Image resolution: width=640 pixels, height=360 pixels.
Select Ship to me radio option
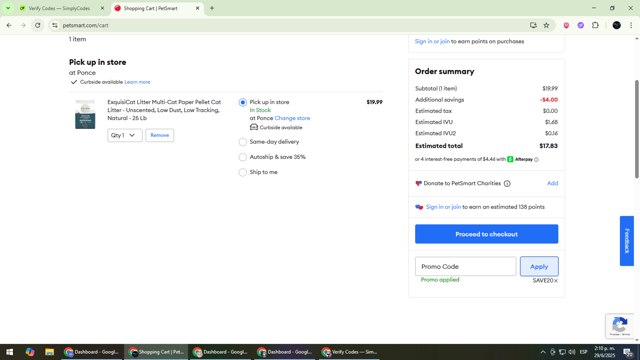pyautogui.click(x=242, y=172)
